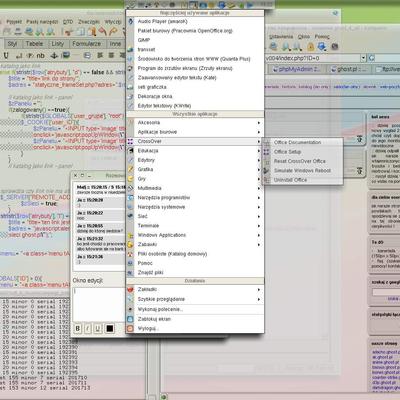The height and width of the screenshot is (400, 400).
Task: Open the DTD menu in Quanta
Action: [x=68, y=22]
